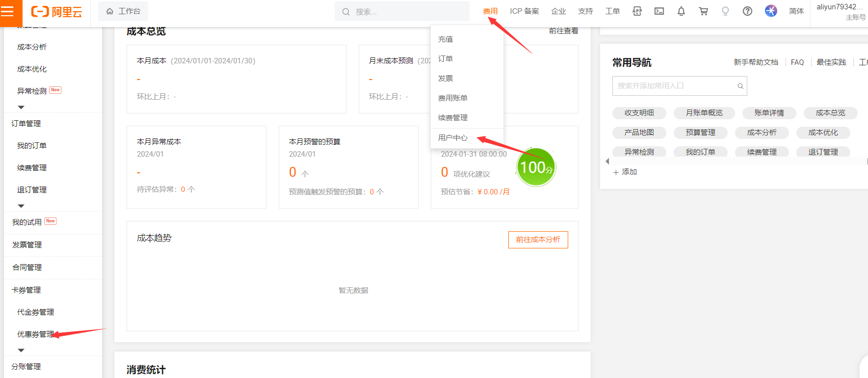Select 发票 in the dropdown menu
The width and height of the screenshot is (868, 378).
(x=446, y=79)
